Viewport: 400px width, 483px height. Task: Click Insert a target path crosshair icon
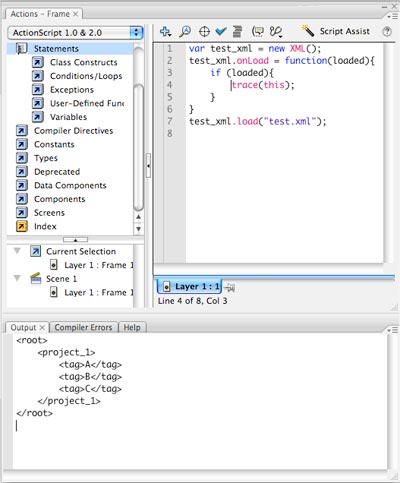point(204,32)
